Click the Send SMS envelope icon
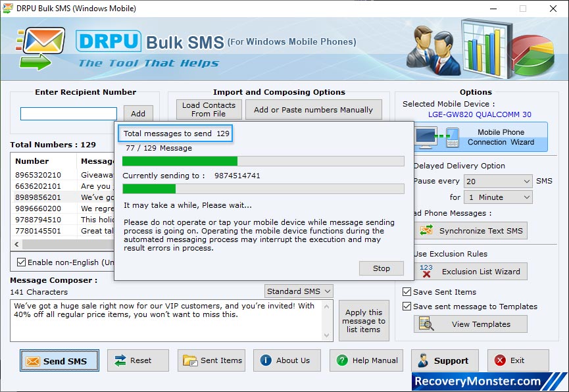Viewport: 569px width, 392px height. [x=32, y=360]
